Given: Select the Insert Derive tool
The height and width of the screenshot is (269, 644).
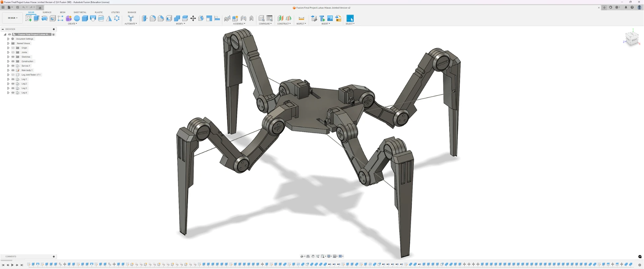Looking at the screenshot, I should coord(314,18).
